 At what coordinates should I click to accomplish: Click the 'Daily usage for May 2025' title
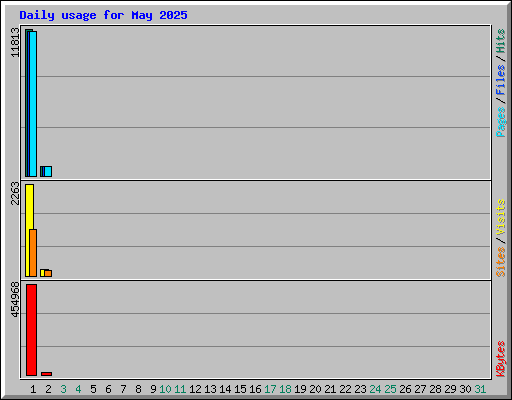tap(103, 15)
